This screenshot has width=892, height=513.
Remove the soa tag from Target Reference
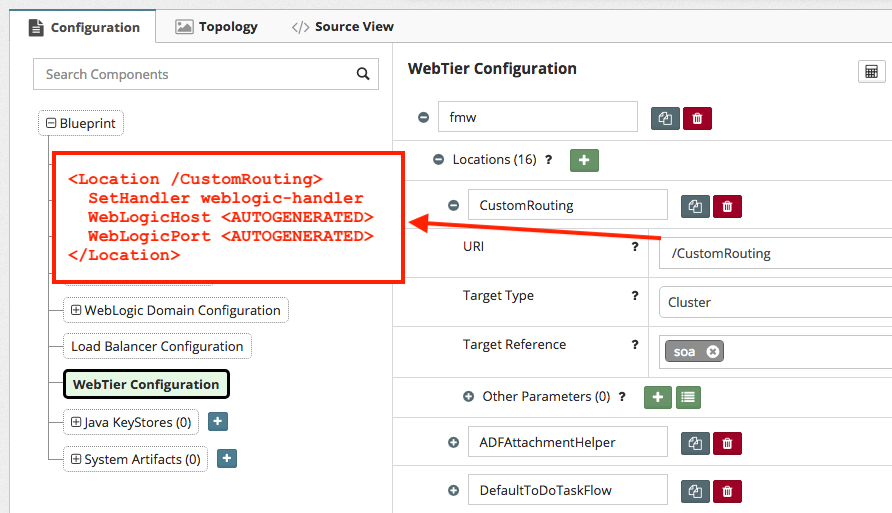[712, 351]
